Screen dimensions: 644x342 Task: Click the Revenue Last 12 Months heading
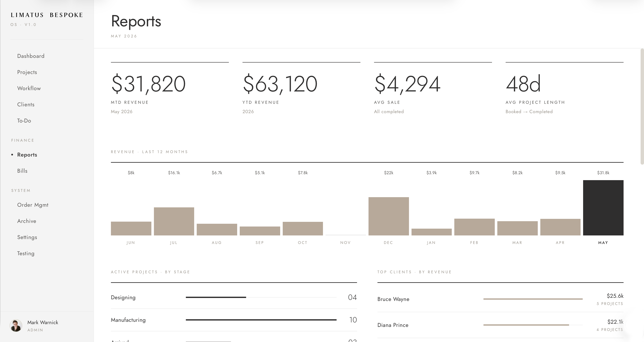tap(149, 152)
